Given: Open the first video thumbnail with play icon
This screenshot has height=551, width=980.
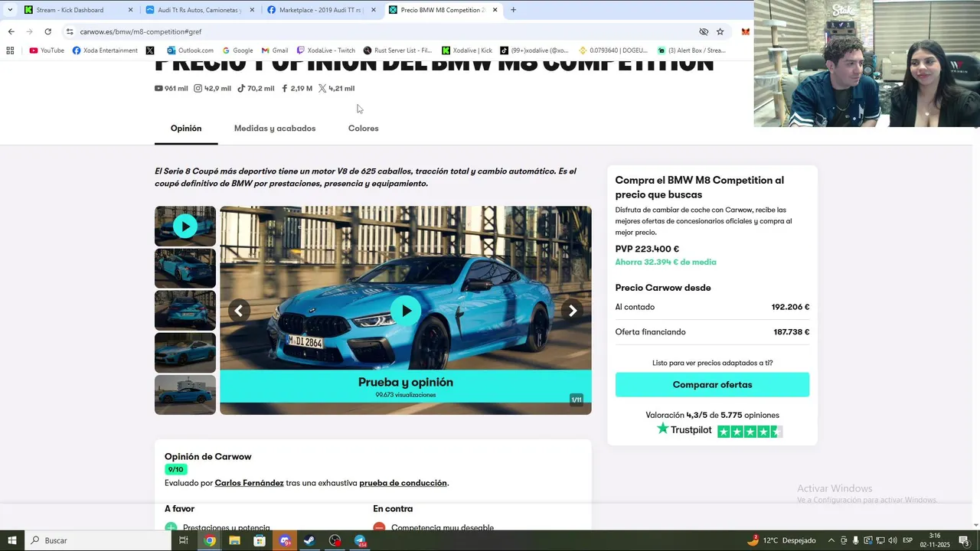Looking at the screenshot, I should coord(185,226).
